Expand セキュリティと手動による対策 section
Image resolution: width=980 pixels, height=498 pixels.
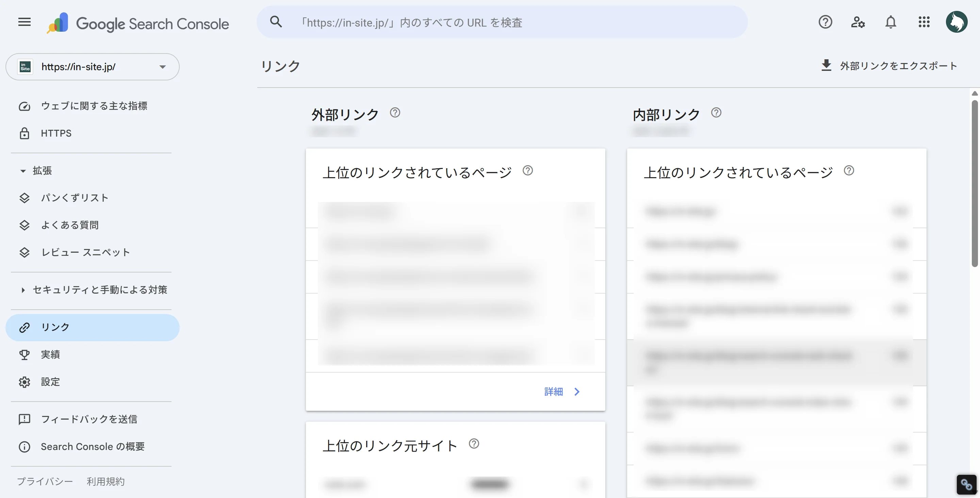(23, 290)
